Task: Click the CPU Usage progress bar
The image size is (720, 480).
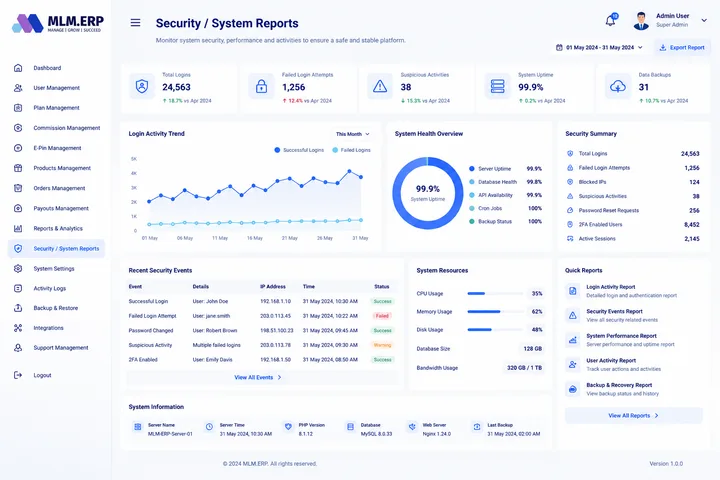Action: pos(495,294)
